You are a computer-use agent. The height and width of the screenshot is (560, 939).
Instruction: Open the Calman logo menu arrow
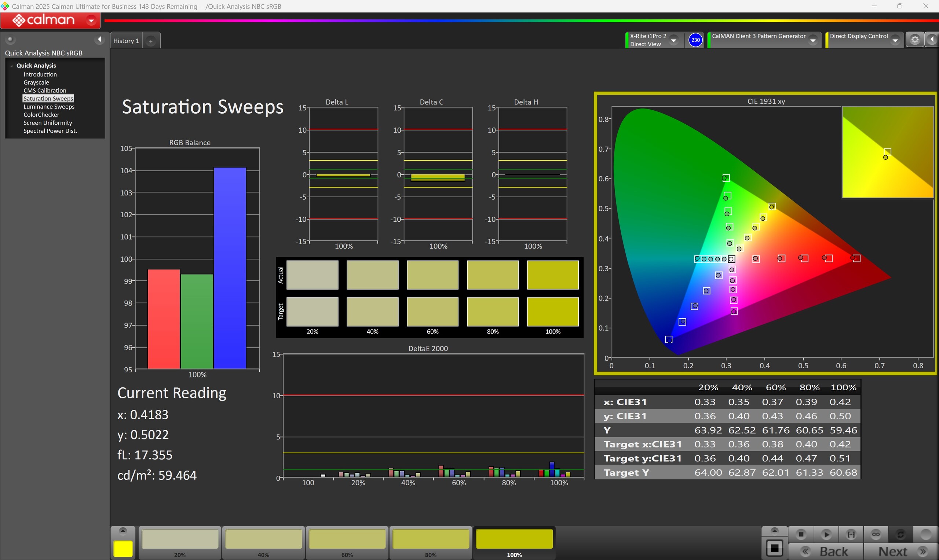click(x=91, y=21)
